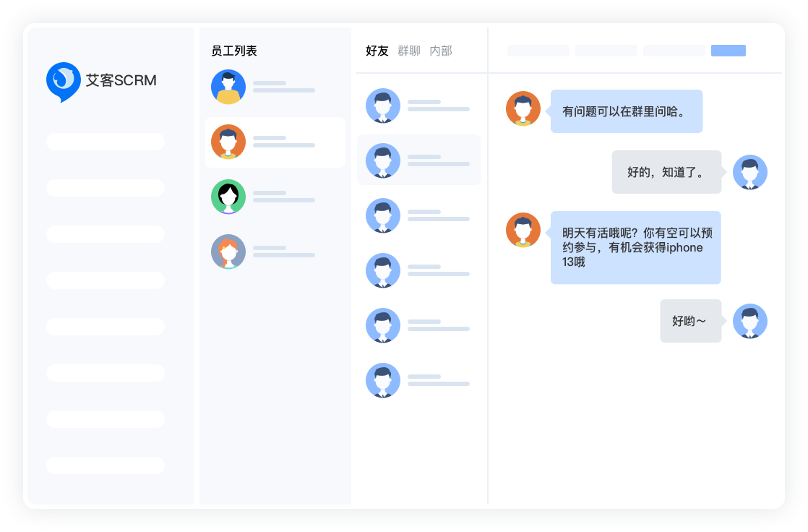Open the first sidebar menu item below logo
The height and width of the screenshot is (532, 808).
pos(106,142)
